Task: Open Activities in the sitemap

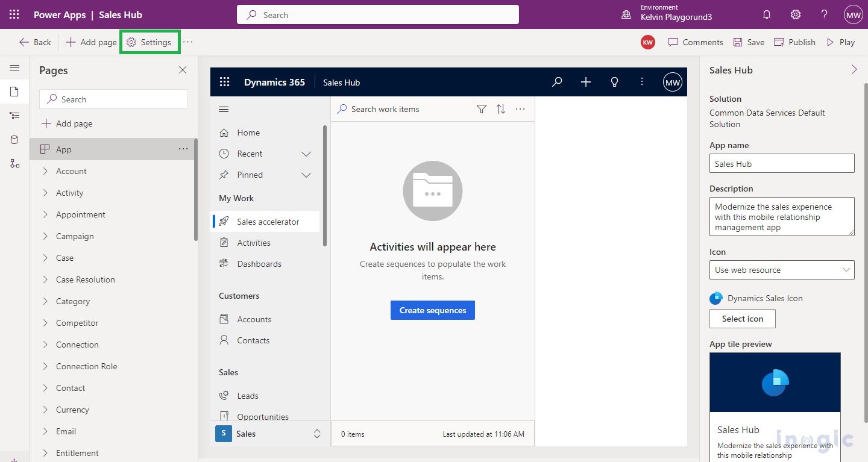Action: click(x=265, y=243)
